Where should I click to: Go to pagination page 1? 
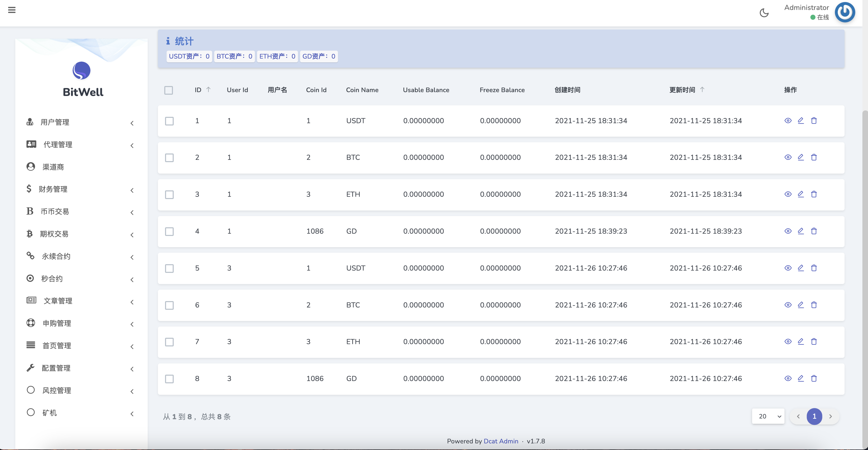coord(814,416)
